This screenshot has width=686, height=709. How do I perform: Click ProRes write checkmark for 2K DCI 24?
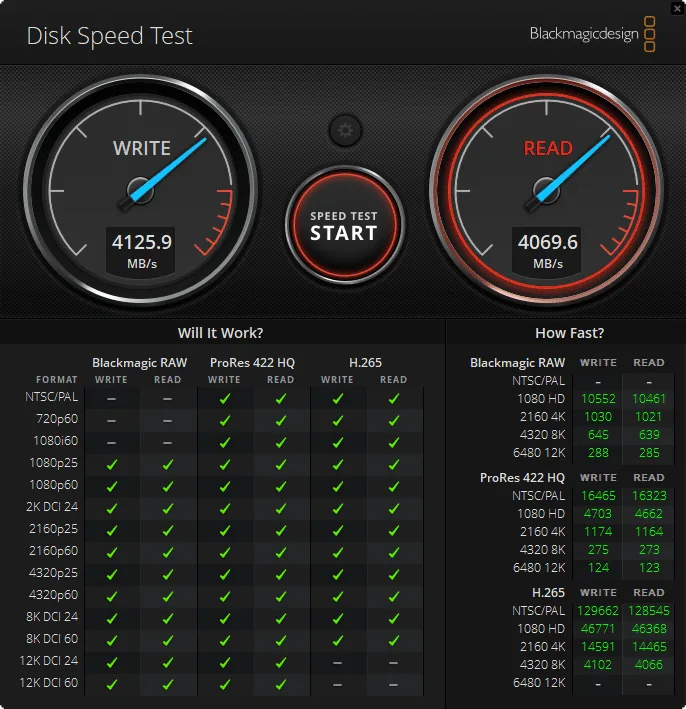[225, 509]
